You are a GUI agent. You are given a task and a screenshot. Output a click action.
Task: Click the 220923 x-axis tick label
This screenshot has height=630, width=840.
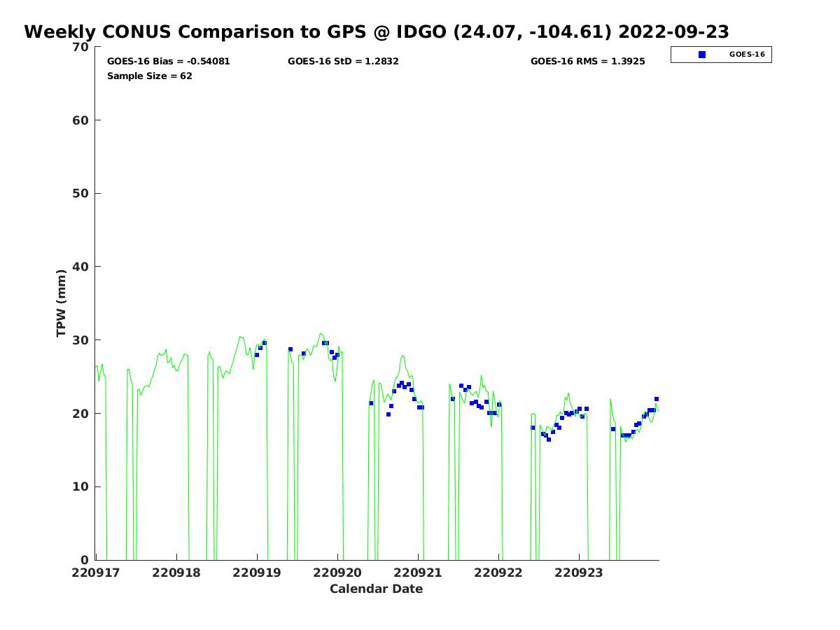pos(579,573)
